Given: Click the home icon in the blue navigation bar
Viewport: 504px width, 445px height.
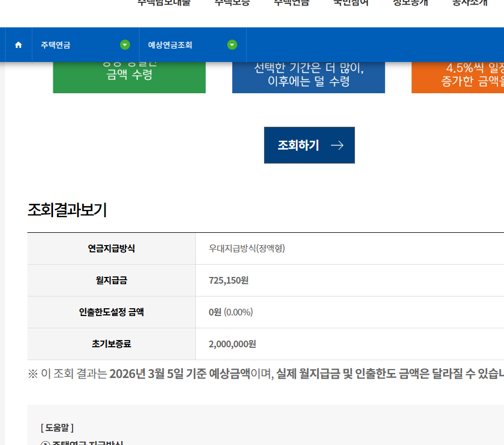Looking at the screenshot, I should coord(17,45).
